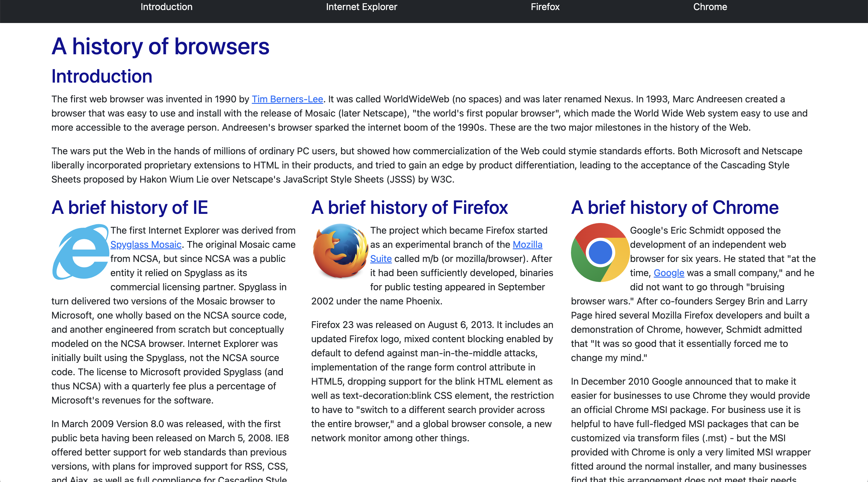Open the Spyglass Mosaic link

[x=146, y=244]
